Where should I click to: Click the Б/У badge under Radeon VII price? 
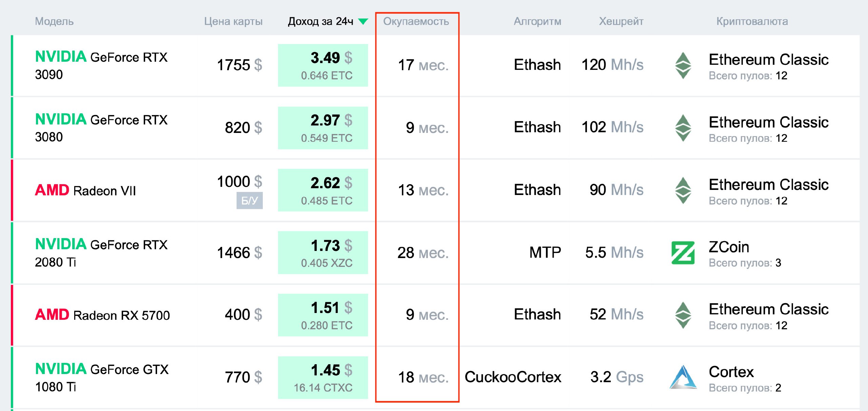[x=249, y=201]
